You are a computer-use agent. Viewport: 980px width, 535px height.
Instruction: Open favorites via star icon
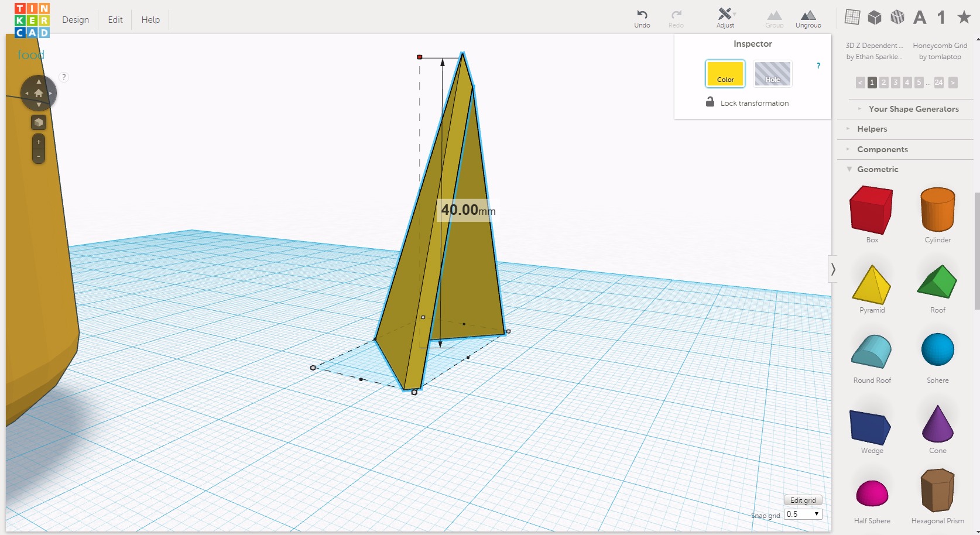coord(964,17)
